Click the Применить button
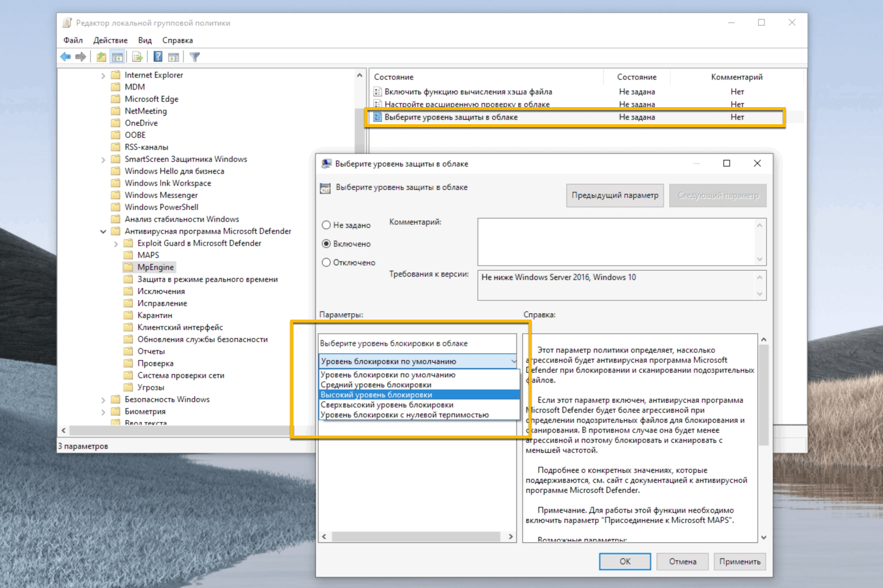Viewport: 883px width, 588px height. (740, 562)
